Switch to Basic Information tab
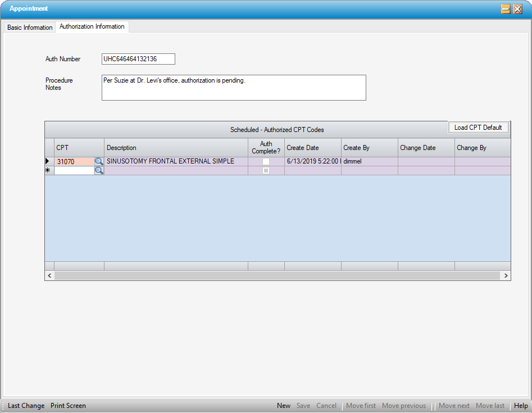Screen dimensions: 532x413 point(30,28)
